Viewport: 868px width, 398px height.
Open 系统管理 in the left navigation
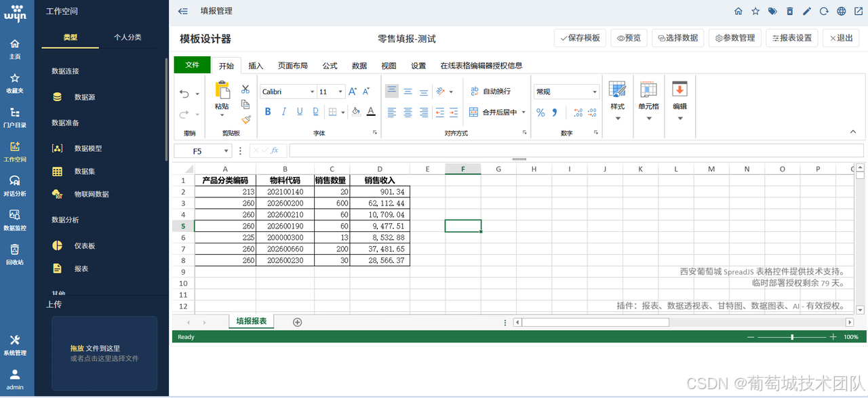(x=15, y=345)
